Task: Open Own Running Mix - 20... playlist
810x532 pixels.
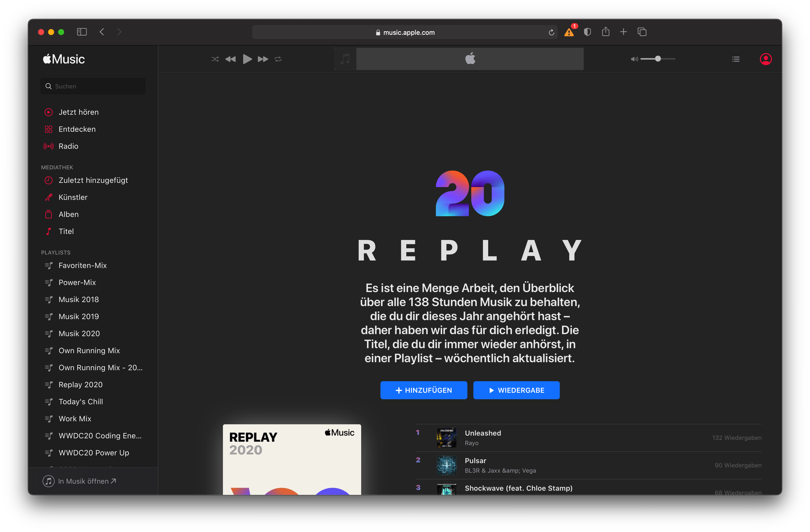Action: coord(100,367)
